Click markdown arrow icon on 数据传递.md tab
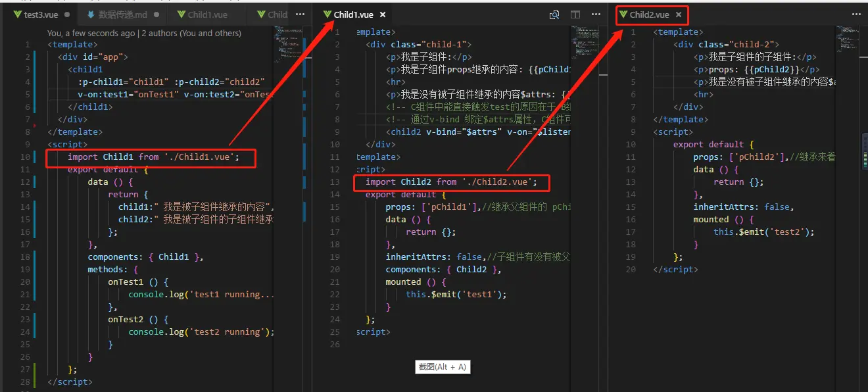868x392 pixels. [x=91, y=14]
